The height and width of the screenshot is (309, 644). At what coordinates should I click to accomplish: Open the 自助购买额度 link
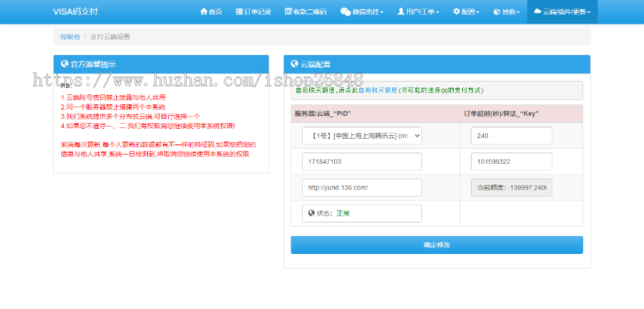tap(377, 90)
